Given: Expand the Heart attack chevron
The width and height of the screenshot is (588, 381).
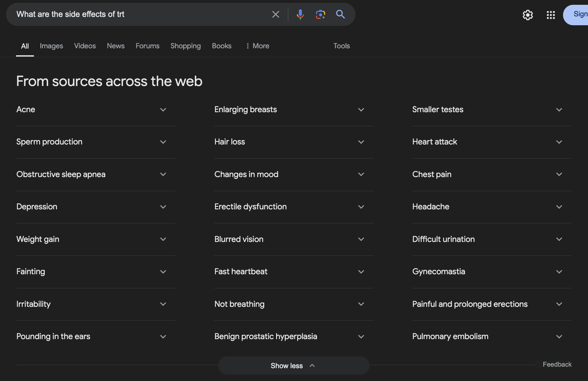Looking at the screenshot, I should 559,142.
